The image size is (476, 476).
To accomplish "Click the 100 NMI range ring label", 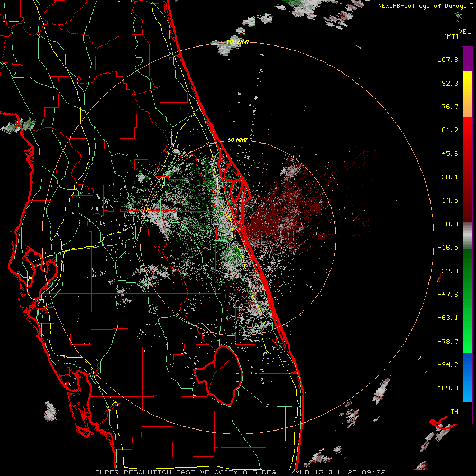I will click(237, 42).
